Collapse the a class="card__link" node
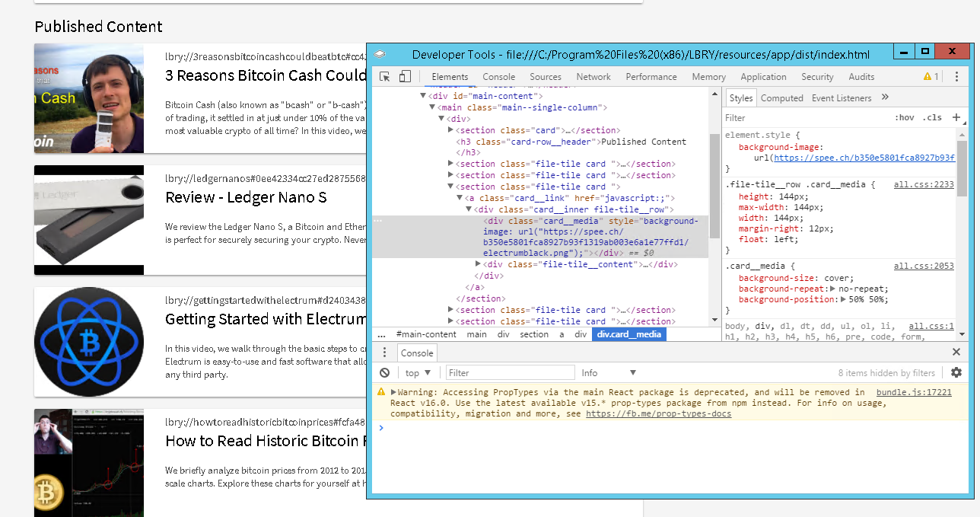This screenshot has width=980, height=517. pyautogui.click(x=460, y=198)
